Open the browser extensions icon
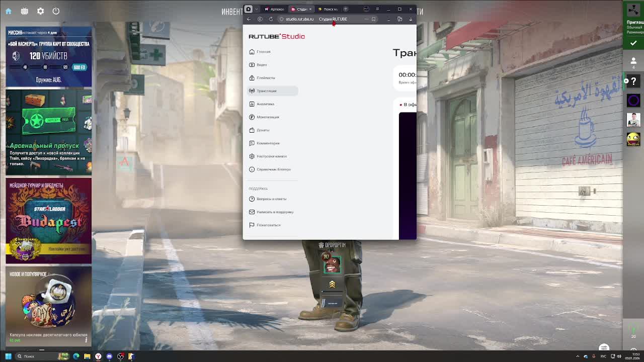 tap(399, 19)
